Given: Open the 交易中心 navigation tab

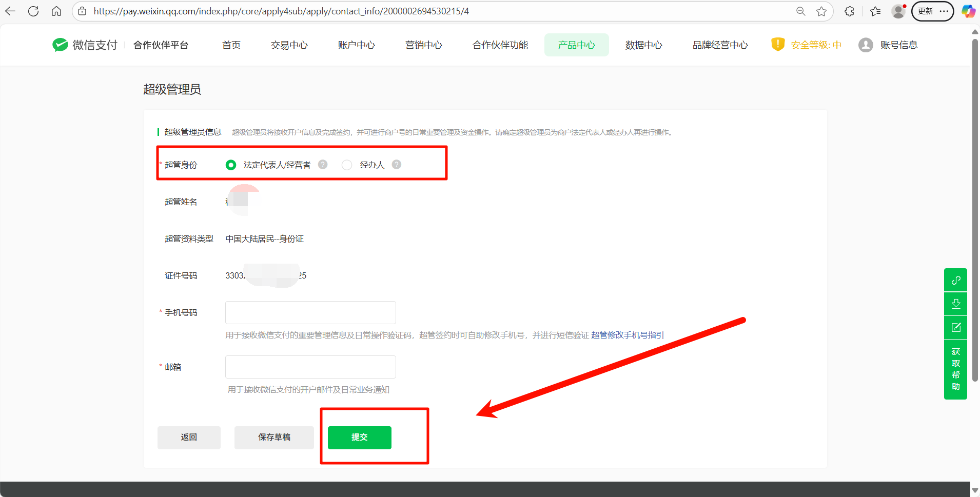Looking at the screenshot, I should pos(289,45).
